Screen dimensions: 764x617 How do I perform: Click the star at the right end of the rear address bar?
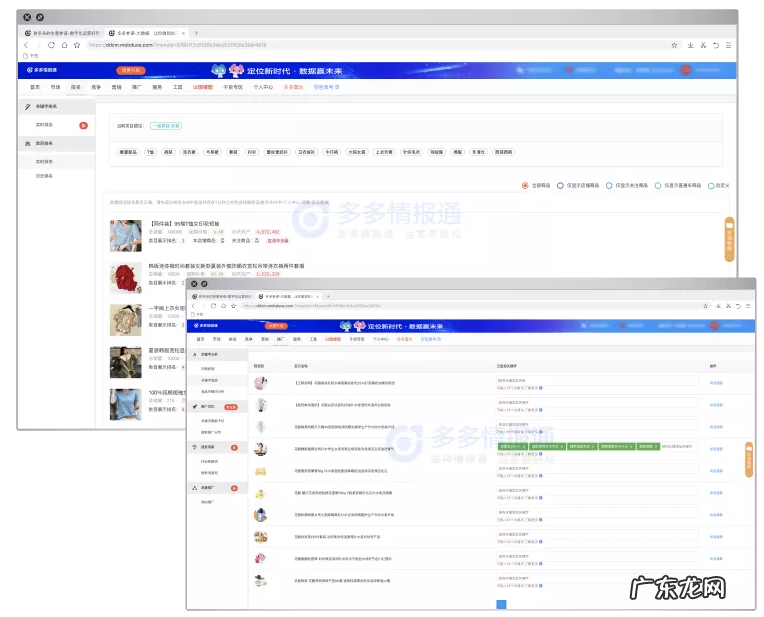(x=674, y=45)
